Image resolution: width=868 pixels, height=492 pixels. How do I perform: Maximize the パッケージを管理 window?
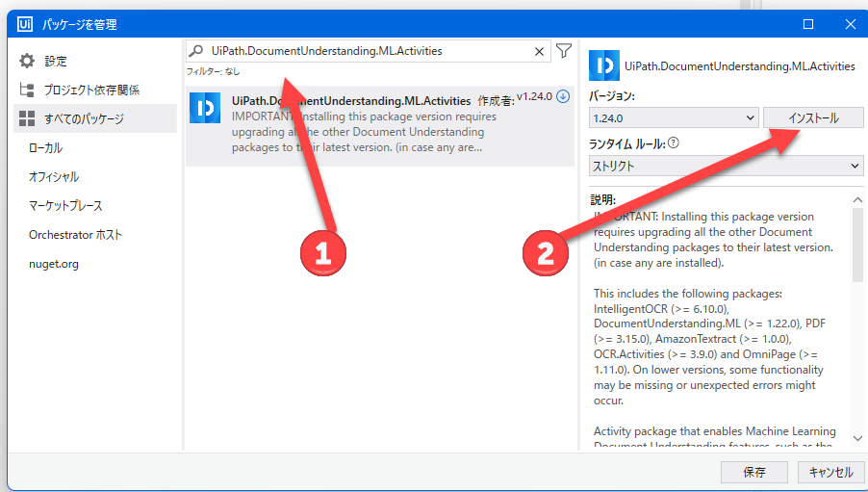point(808,24)
